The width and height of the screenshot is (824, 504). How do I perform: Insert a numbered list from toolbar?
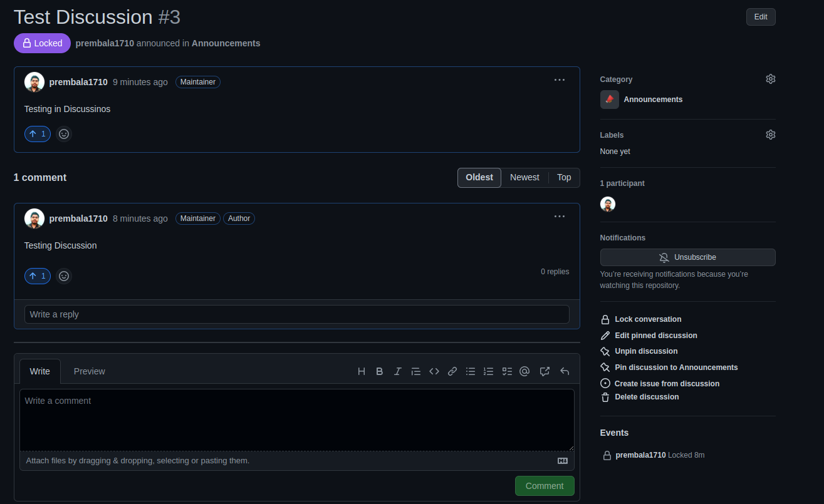(489, 371)
